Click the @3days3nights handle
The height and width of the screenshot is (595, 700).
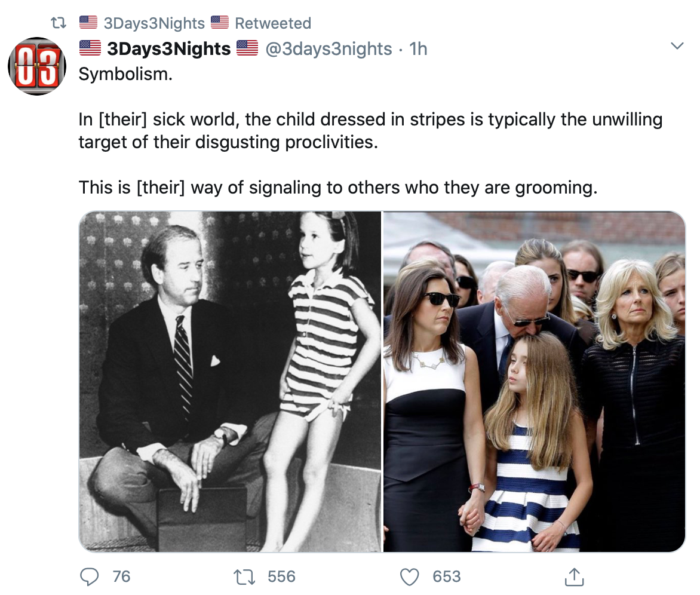tap(328, 48)
